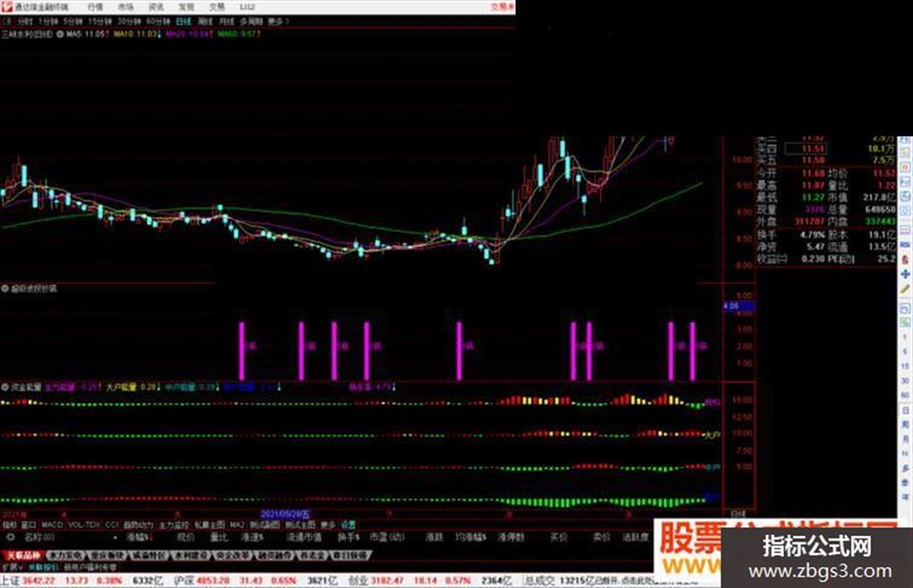This screenshot has height=588, width=913.
Task: Select the 月线 period tab
Action: 226,21
